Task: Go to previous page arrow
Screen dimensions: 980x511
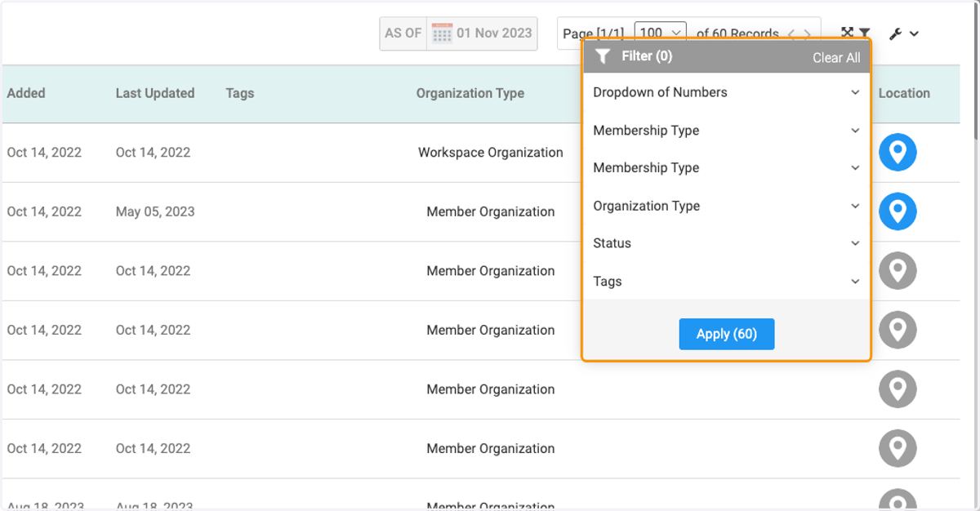Action: pos(791,33)
